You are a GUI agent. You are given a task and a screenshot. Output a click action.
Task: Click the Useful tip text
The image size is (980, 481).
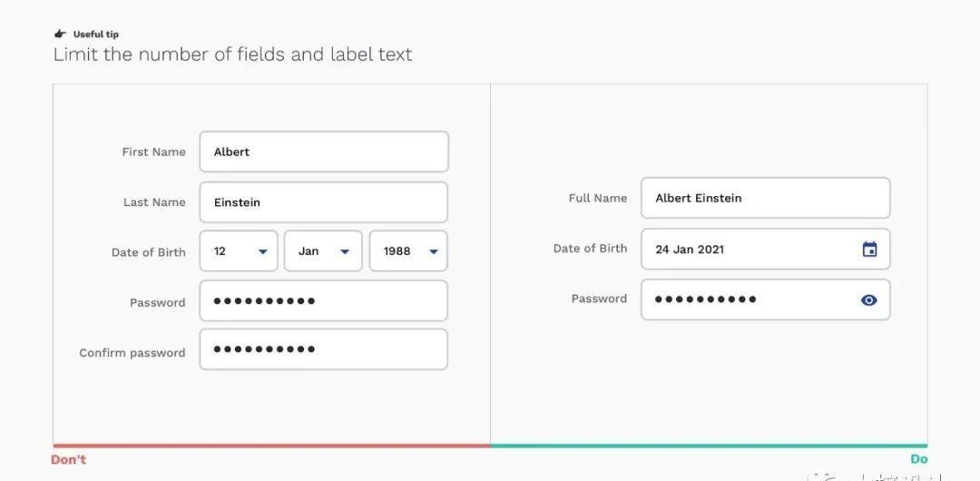95,34
